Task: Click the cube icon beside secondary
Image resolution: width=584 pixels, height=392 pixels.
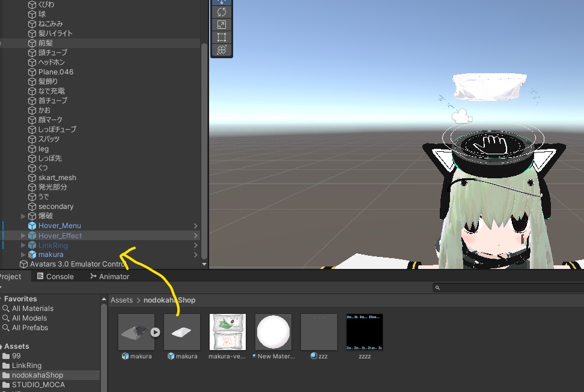Action: (x=32, y=207)
